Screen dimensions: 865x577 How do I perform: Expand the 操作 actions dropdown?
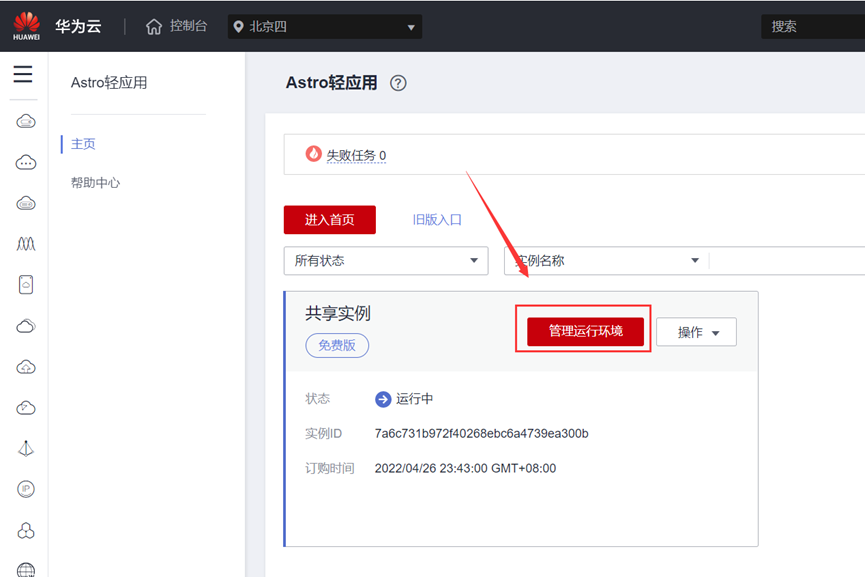click(696, 332)
